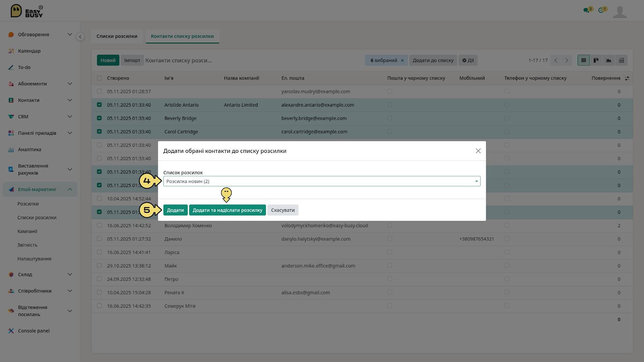This screenshot has height=362, width=644.
Task: Collapse the sidebar with arrow icon
Action: click(x=80, y=37)
